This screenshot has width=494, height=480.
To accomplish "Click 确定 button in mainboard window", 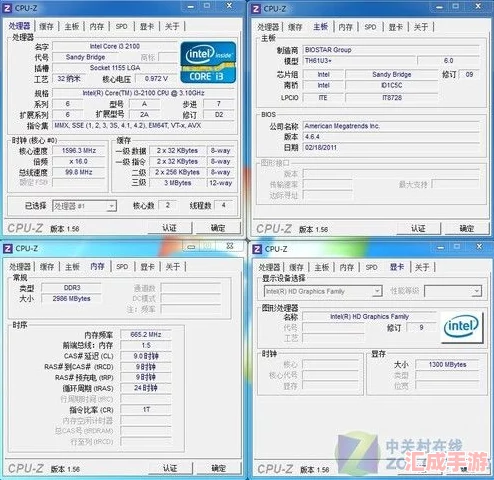I will [467, 228].
